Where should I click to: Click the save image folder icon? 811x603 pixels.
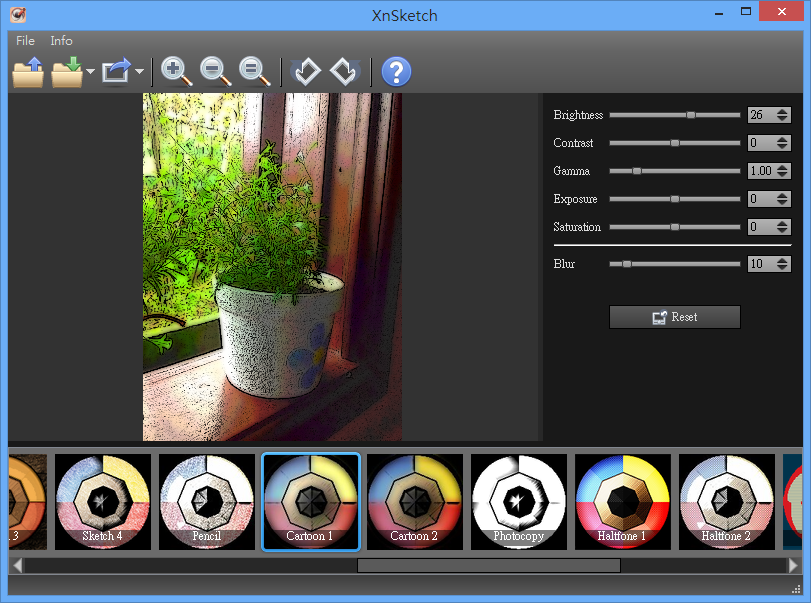coord(67,72)
